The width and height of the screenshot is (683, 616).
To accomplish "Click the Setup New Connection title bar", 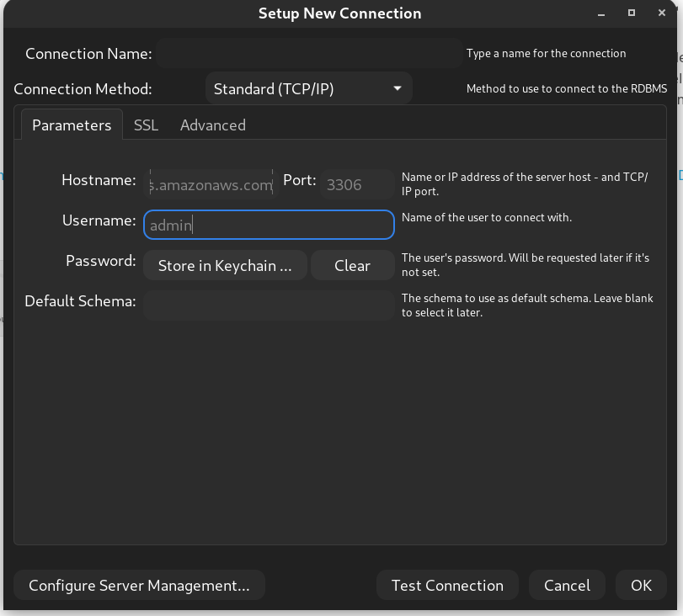I will [339, 13].
